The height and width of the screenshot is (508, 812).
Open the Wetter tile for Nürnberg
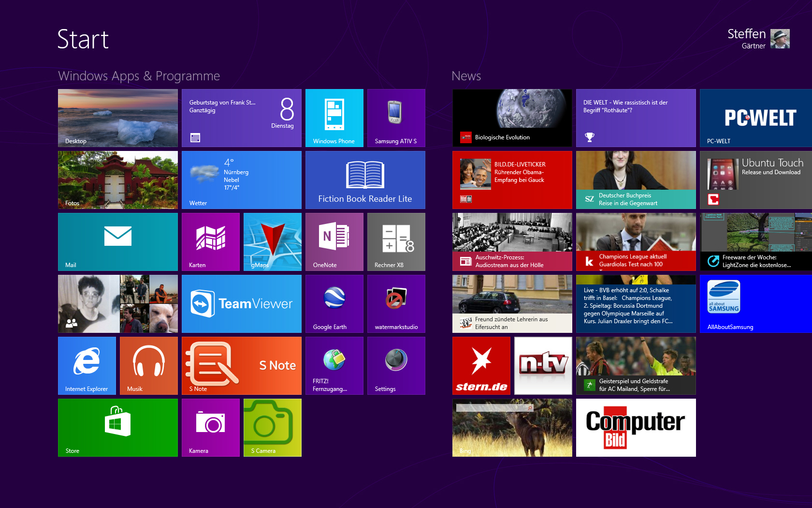[x=242, y=180]
